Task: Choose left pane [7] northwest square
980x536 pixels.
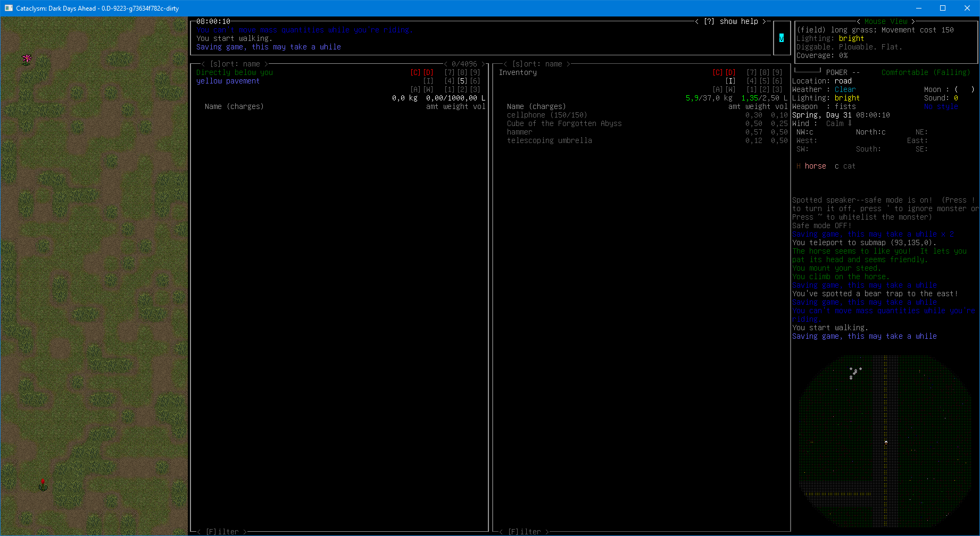Action: tap(450, 72)
